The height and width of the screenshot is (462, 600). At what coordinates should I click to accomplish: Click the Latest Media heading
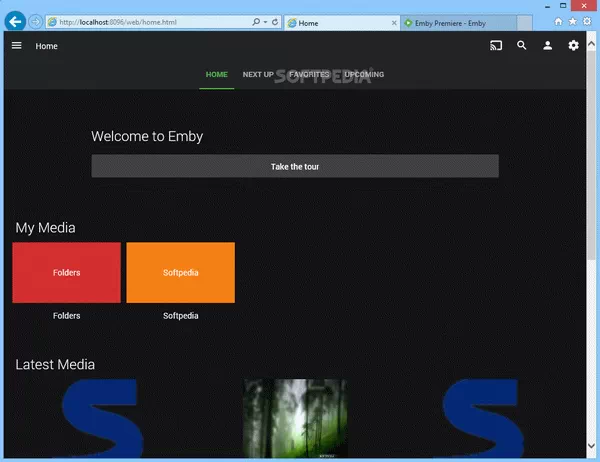coord(55,364)
